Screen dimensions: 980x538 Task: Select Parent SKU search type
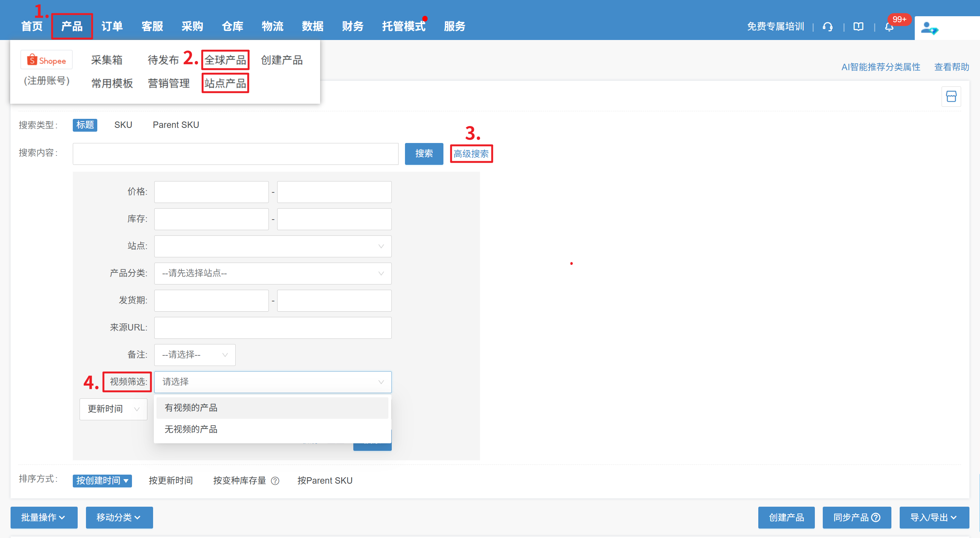176,125
